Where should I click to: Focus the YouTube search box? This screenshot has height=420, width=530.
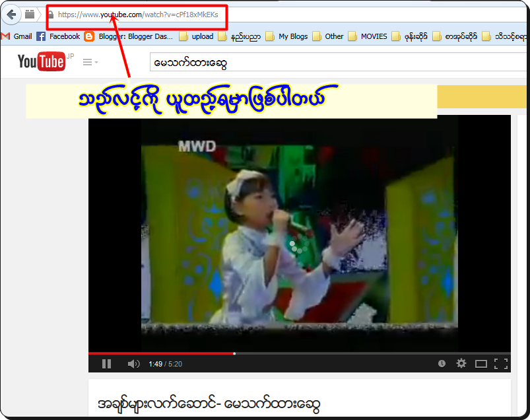tap(338, 63)
